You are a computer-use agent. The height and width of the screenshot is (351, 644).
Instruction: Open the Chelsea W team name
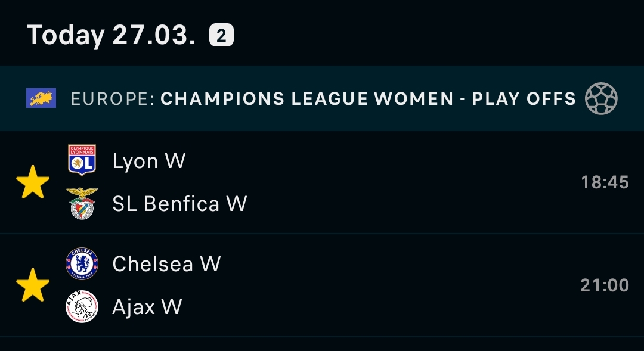(167, 264)
